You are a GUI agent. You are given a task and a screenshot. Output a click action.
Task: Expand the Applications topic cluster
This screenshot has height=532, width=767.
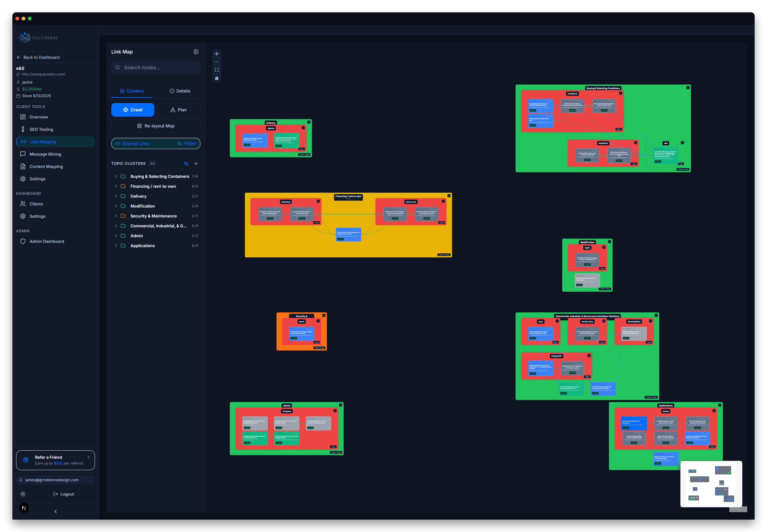tap(116, 246)
